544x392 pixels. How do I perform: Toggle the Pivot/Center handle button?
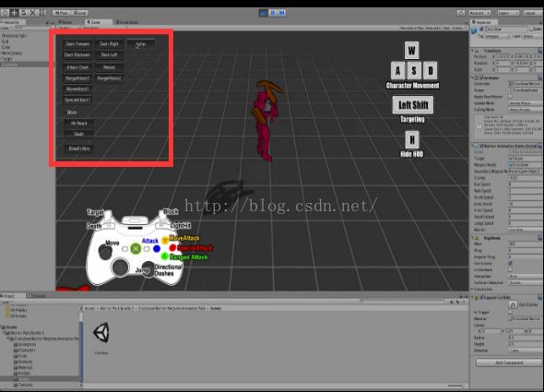62,13
